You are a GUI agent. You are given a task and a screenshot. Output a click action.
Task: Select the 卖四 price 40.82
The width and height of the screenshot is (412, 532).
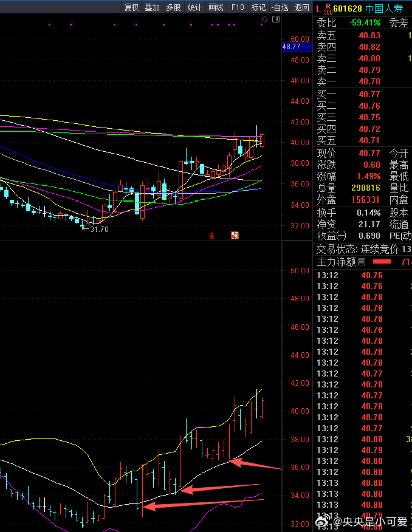click(x=369, y=47)
